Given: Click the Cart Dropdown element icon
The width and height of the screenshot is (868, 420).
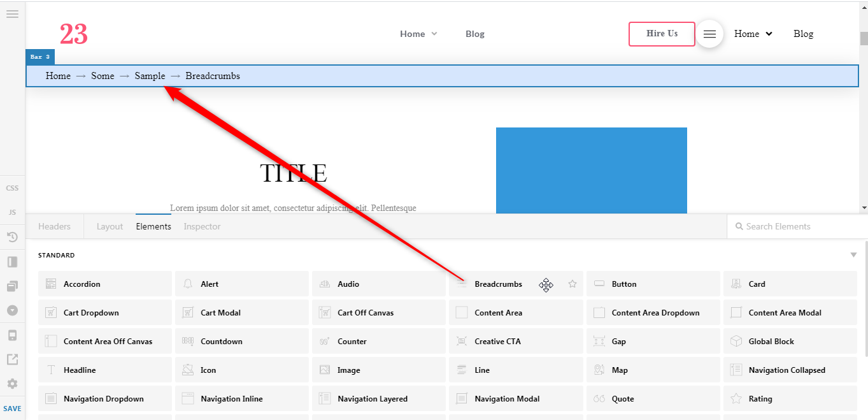Looking at the screenshot, I should click(x=51, y=313).
